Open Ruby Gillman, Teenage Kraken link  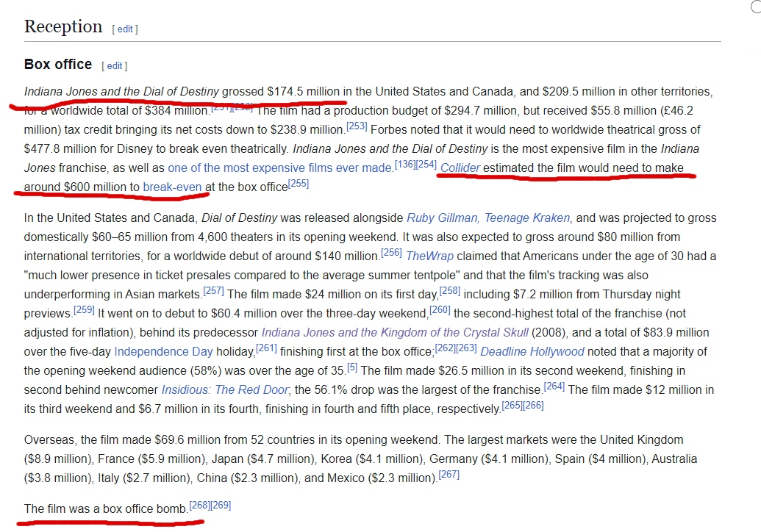[x=488, y=218]
